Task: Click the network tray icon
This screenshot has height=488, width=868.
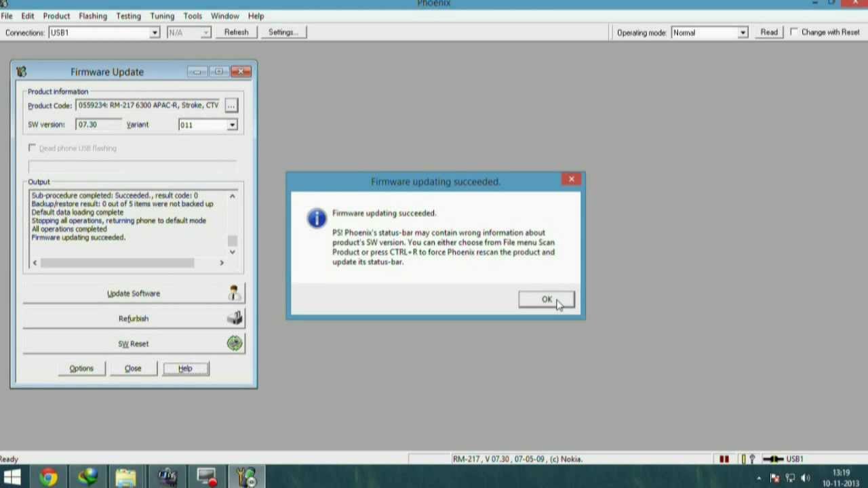Action: (x=790, y=479)
